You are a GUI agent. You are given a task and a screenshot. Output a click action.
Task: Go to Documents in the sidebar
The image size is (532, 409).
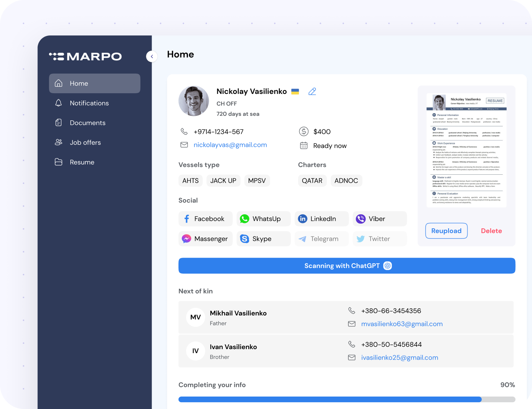click(x=88, y=123)
